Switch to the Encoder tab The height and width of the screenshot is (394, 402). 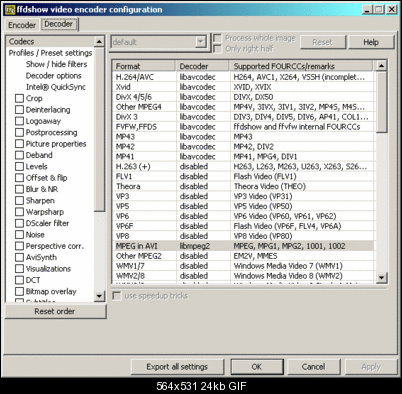22,25
